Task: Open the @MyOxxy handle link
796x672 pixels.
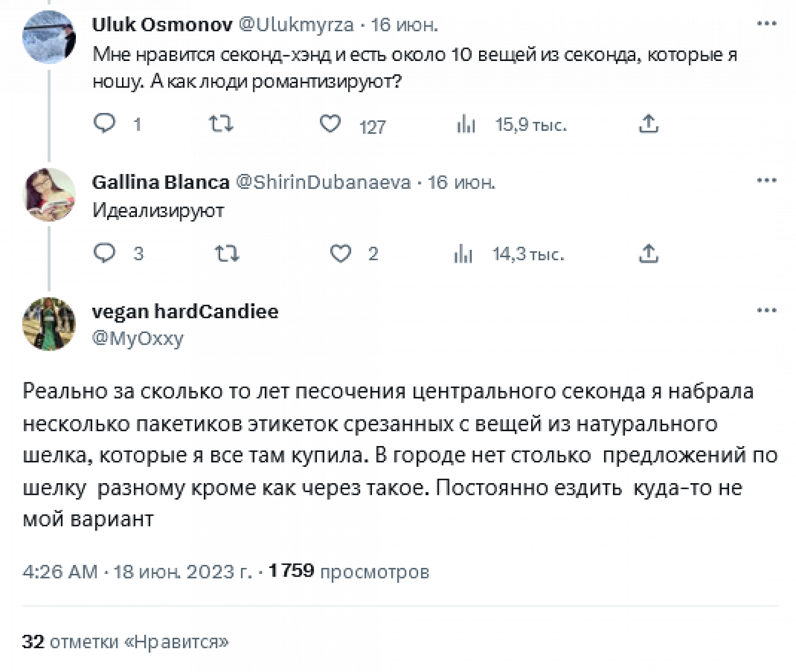Action: tap(137, 338)
